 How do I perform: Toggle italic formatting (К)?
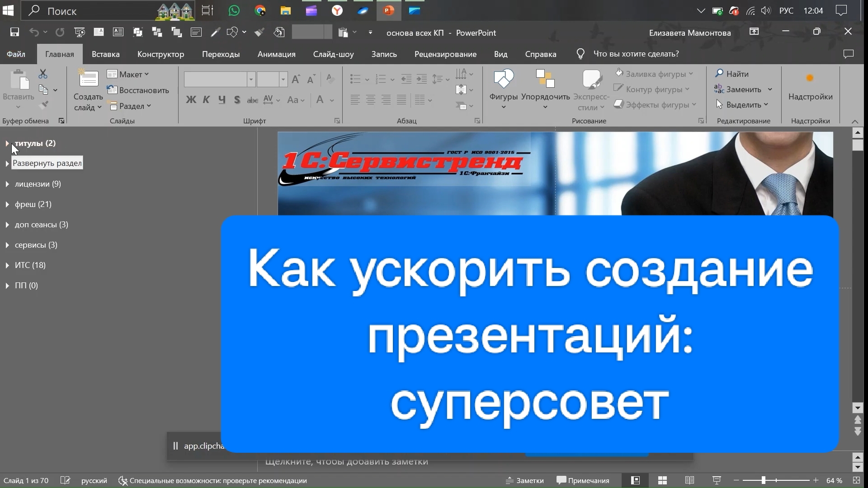coord(206,100)
